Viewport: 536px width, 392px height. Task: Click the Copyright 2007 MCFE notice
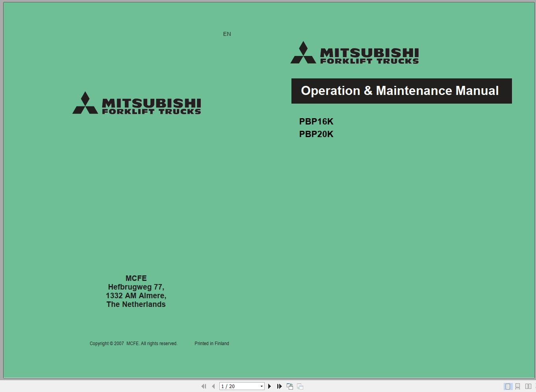click(x=134, y=344)
